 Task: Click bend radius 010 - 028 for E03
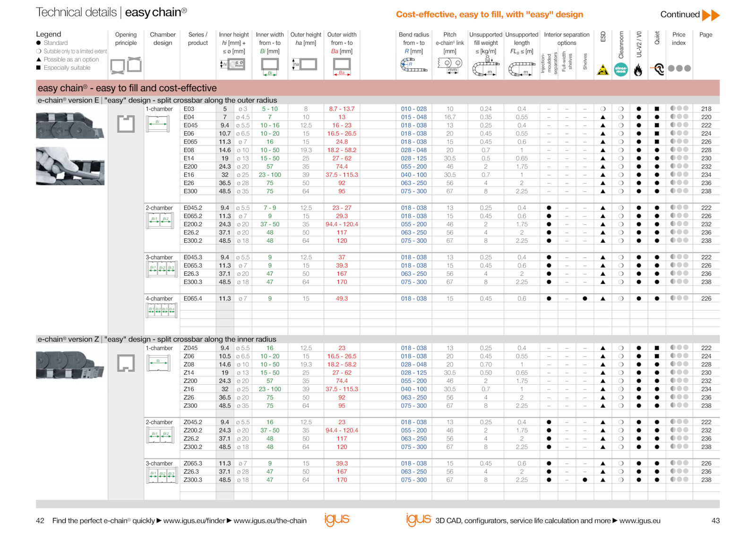pos(414,109)
